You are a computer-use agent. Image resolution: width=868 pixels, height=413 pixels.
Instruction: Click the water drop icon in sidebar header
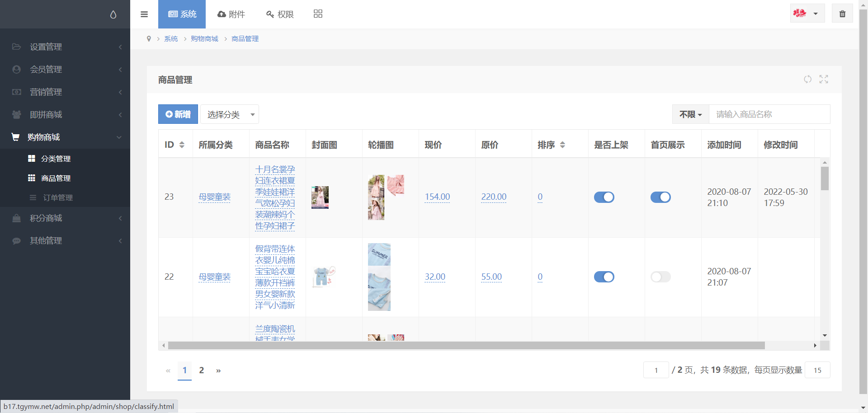tap(113, 14)
